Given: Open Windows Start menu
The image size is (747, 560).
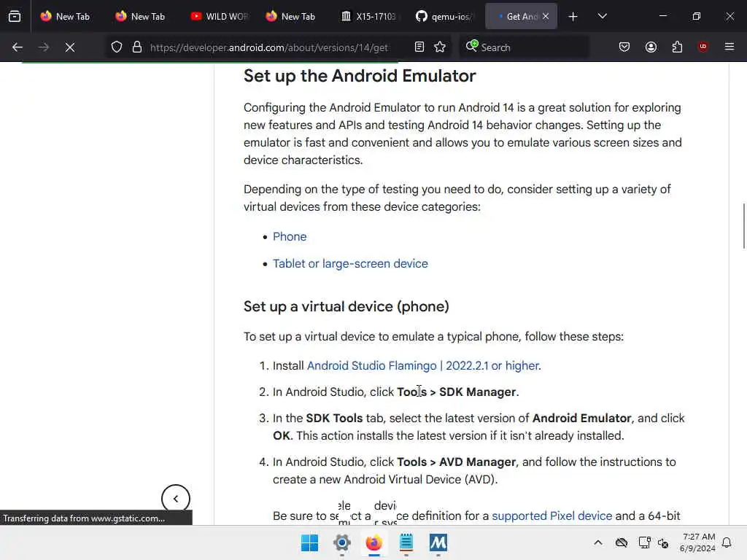Looking at the screenshot, I should click(x=309, y=542).
